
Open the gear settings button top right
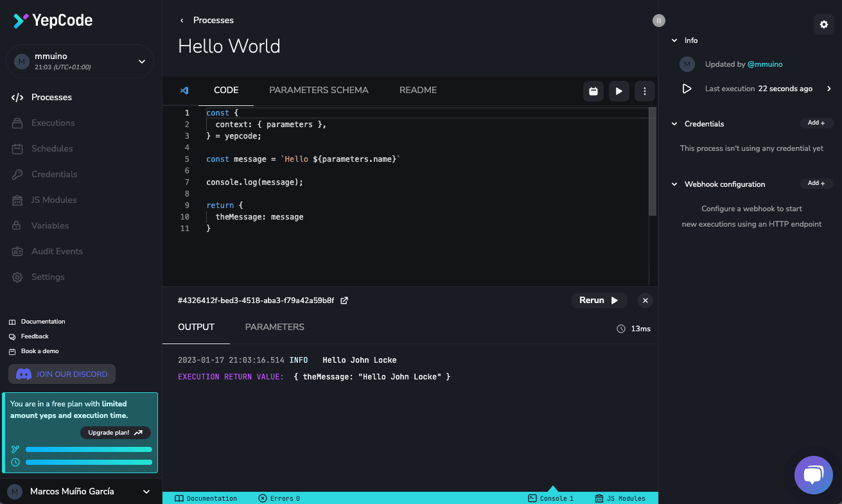coord(825,24)
